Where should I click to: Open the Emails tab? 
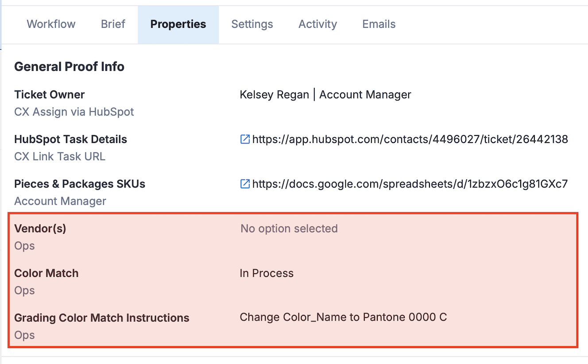(379, 24)
